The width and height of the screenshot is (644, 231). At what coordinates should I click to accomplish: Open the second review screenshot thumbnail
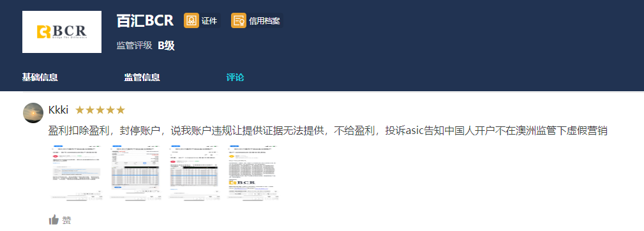tap(135, 172)
